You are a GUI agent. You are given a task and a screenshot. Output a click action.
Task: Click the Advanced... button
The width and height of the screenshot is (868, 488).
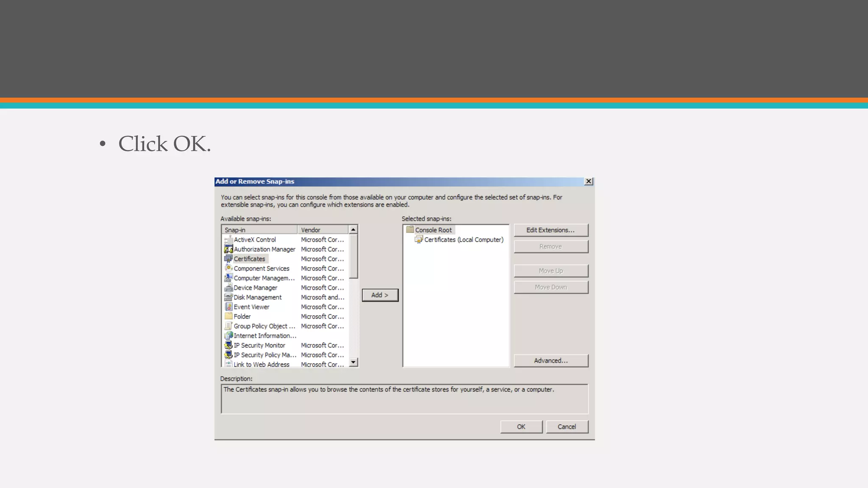551,360
